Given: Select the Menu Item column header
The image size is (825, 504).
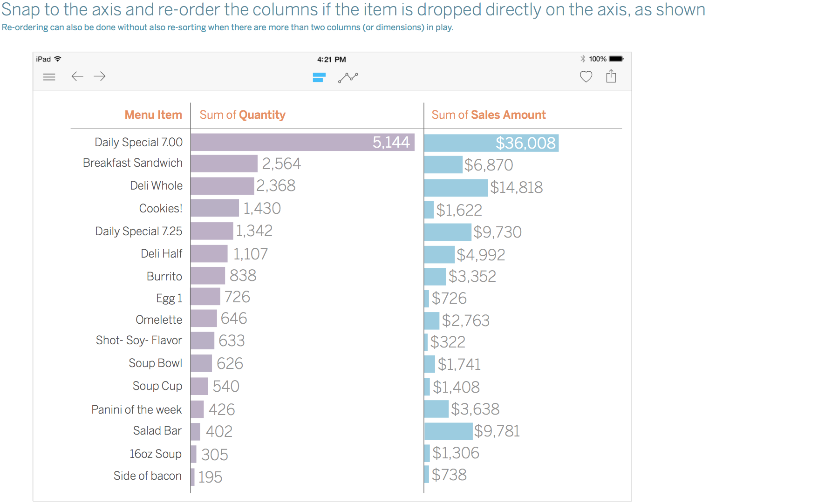Looking at the screenshot, I should coord(153,115).
